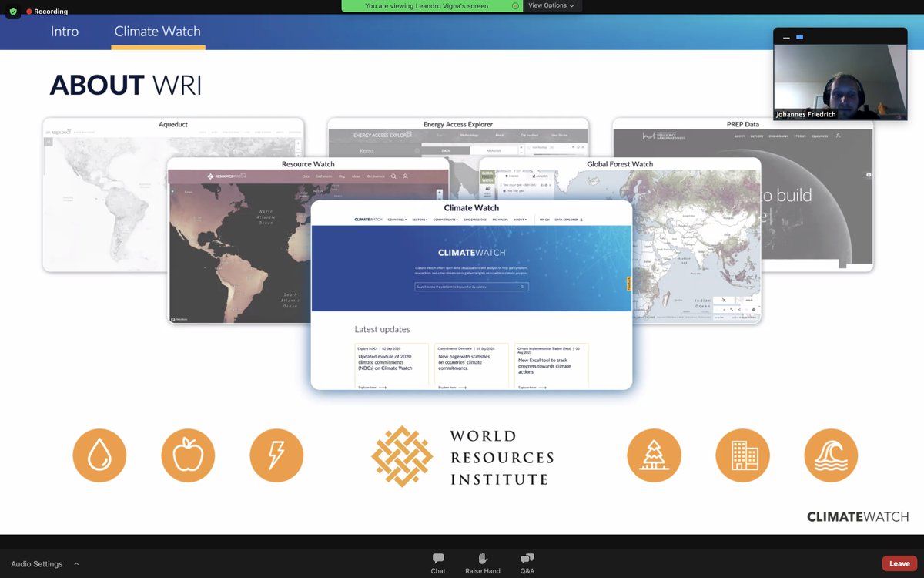Click the 'ABOUT WRI' slide heading
Screen dimensions: 924x578
pyautogui.click(x=126, y=85)
